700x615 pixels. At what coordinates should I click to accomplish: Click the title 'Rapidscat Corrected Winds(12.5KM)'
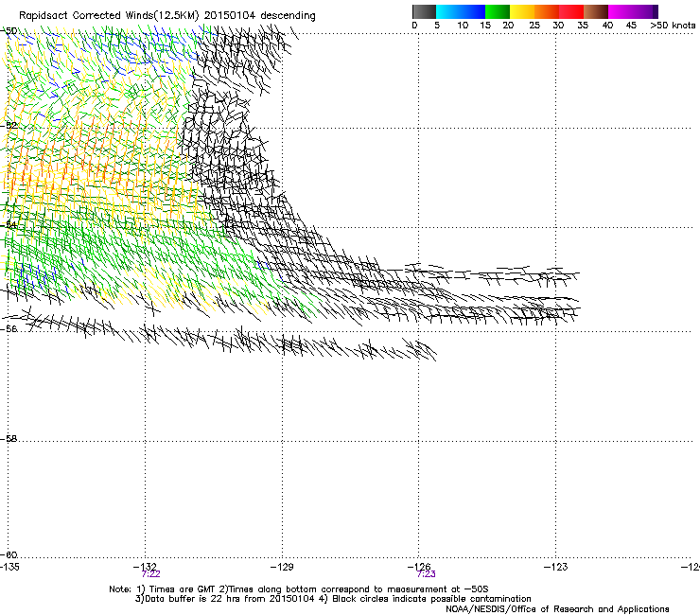coord(109,16)
